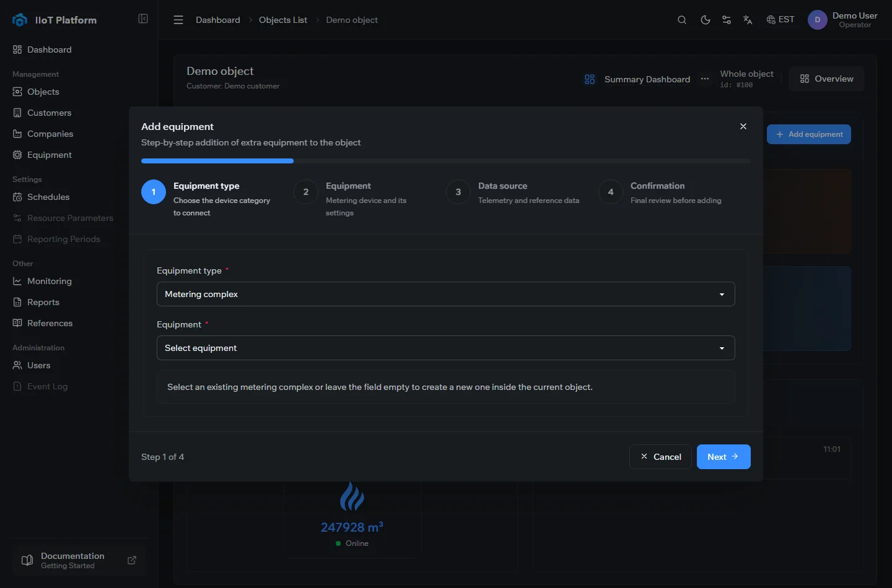Click the Equipment chip icon
892x588 pixels.
17,155
